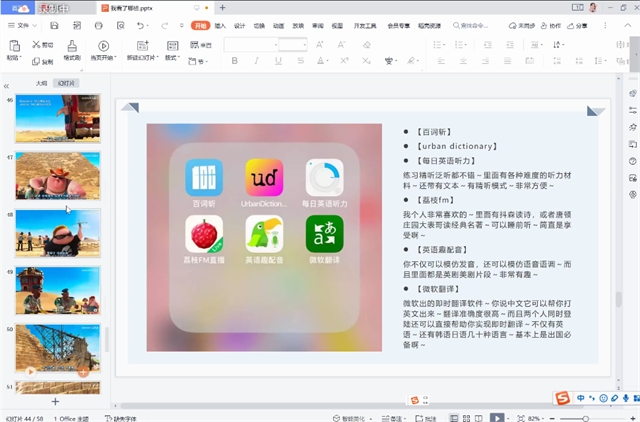Click the command search field
This screenshot has height=422, width=640.
(471, 26)
